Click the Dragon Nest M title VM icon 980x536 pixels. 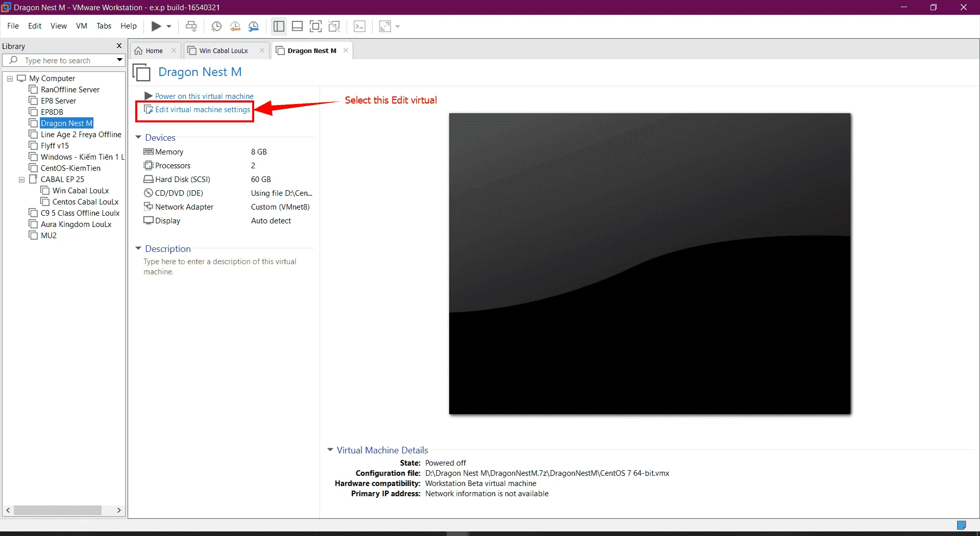point(141,72)
